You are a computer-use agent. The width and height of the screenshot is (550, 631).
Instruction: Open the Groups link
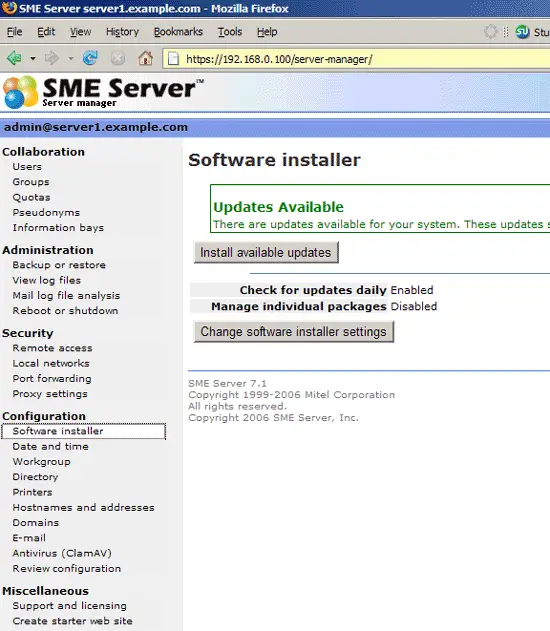31,182
